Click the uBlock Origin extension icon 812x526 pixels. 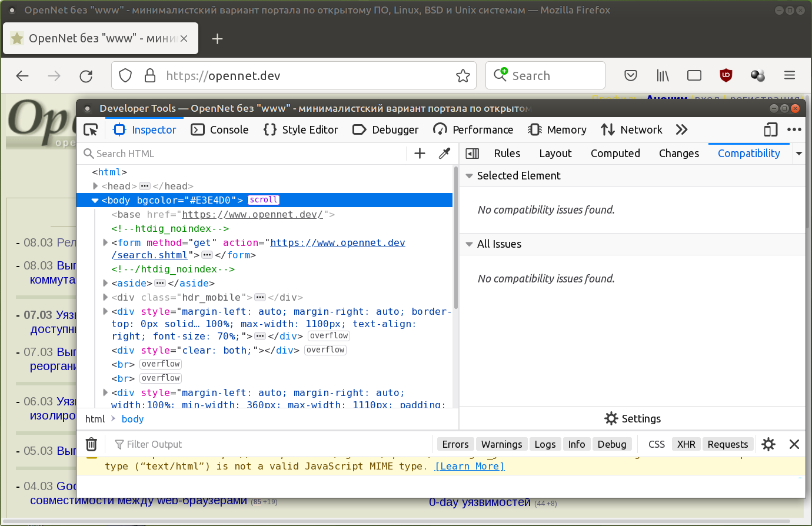click(x=726, y=75)
